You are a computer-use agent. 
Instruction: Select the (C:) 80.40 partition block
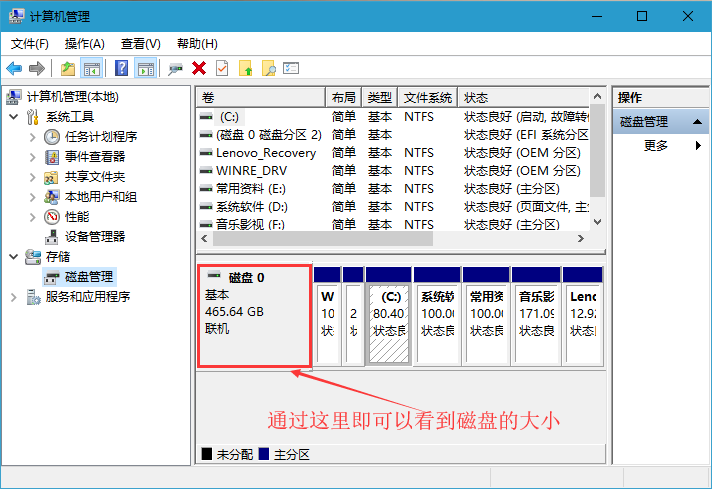[x=389, y=316]
